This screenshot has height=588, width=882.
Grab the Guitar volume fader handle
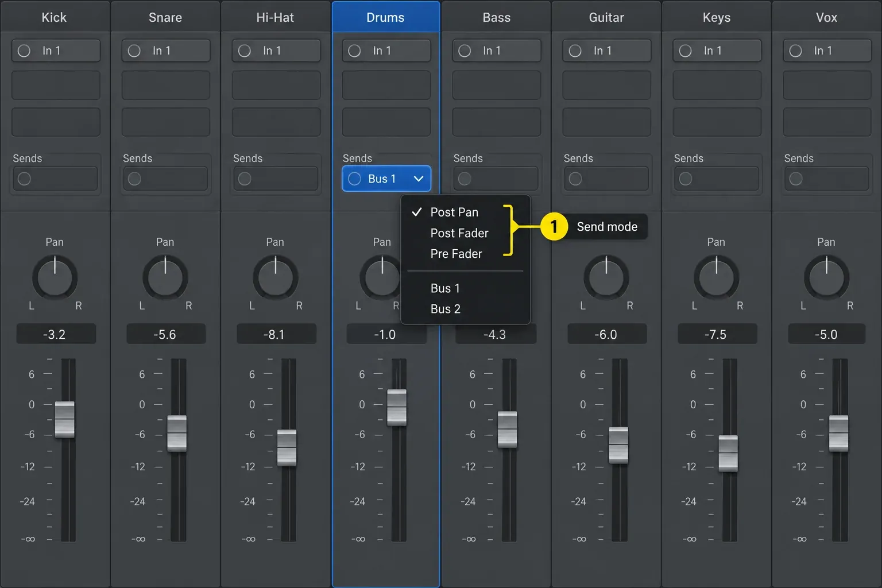pyautogui.click(x=618, y=446)
